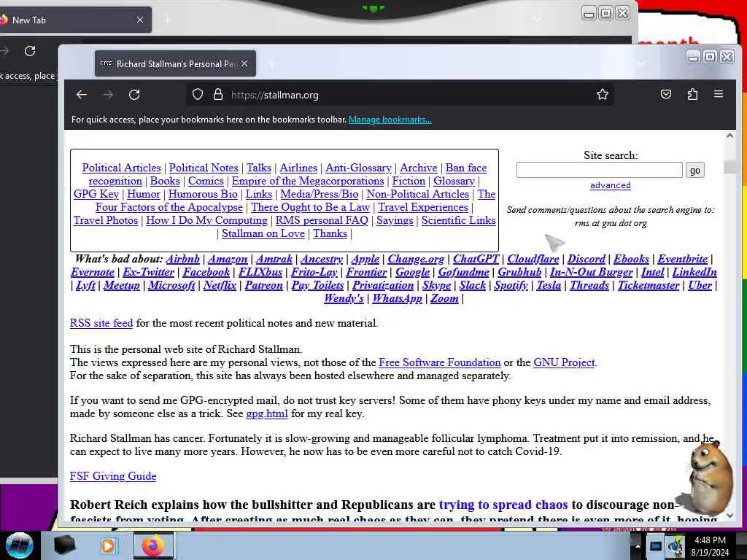This screenshot has width=747, height=560.
Task: Open the RMS personal FAQ link
Action: pyautogui.click(x=322, y=220)
